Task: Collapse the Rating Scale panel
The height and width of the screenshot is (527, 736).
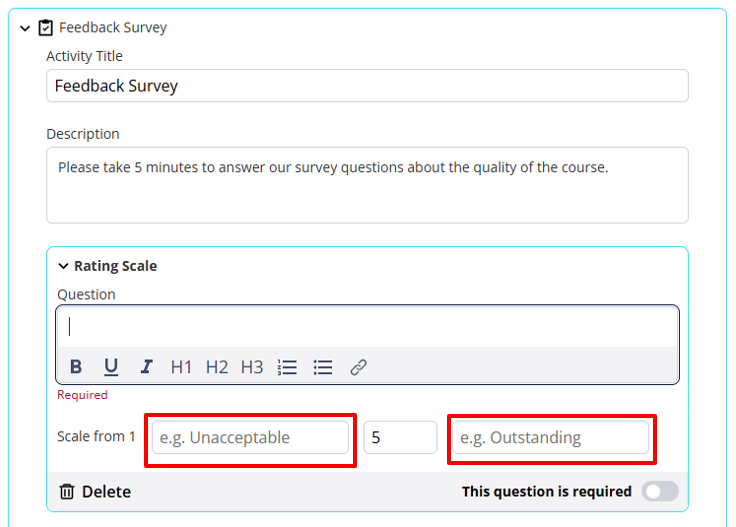Action: (x=63, y=267)
